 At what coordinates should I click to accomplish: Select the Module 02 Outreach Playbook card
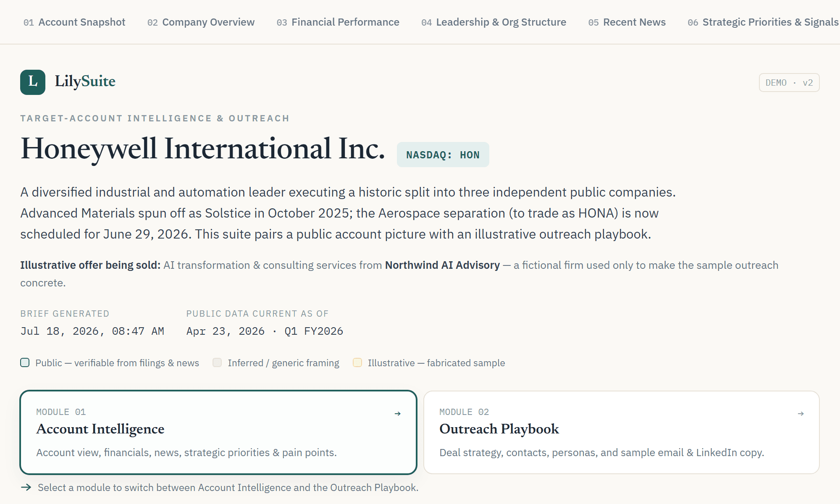coord(622,432)
